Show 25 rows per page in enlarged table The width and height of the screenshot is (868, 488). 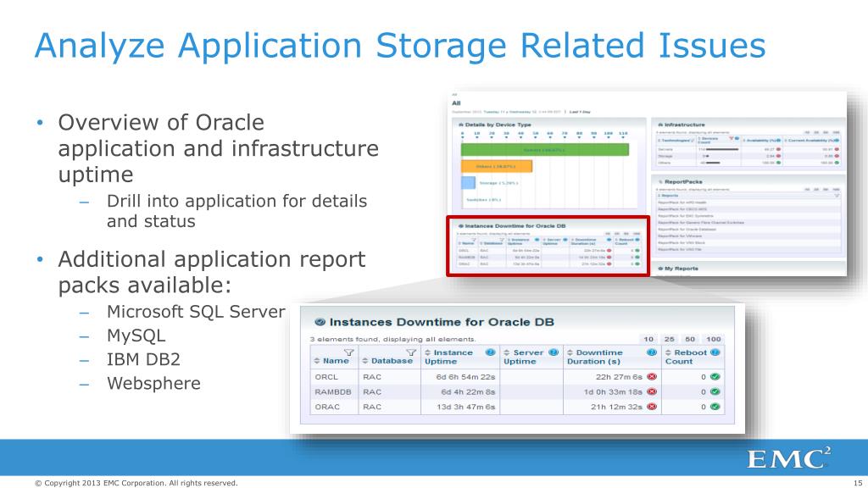point(670,339)
